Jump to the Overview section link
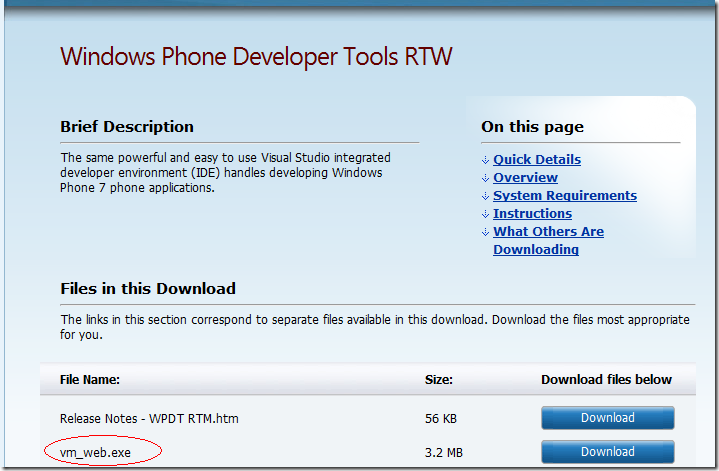The width and height of the screenshot is (719, 471). (x=525, y=177)
